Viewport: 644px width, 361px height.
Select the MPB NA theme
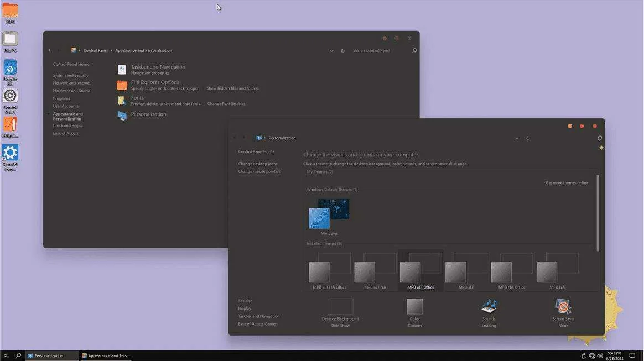557,271
